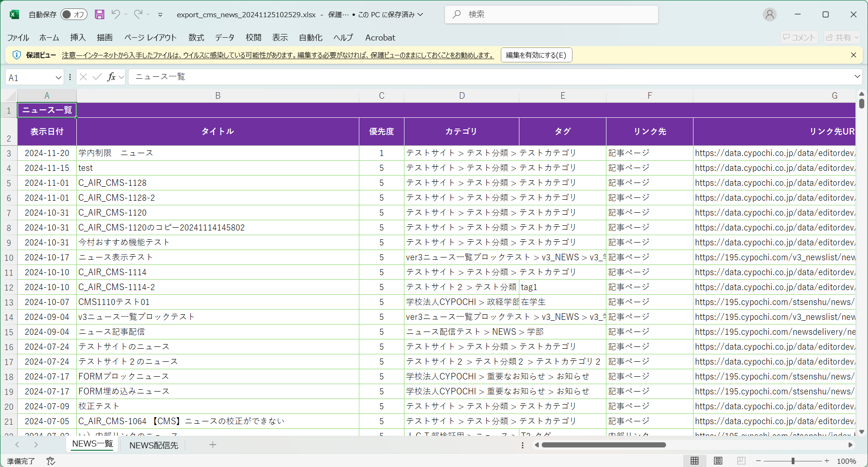Click cell containing 学内制限 ニュース
Image resolution: width=868 pixels, height=467 pixels.
(x=218, y=153)
